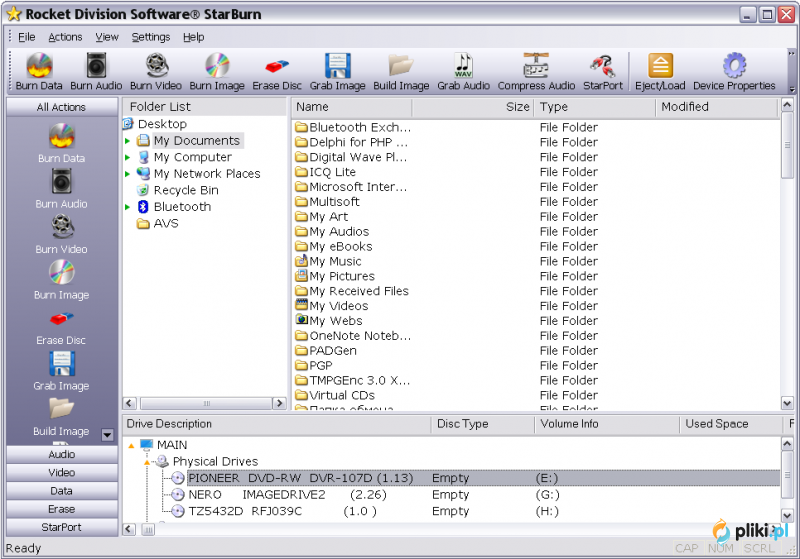Open the View menu
The image size is (800, 559).
point(107,37)
